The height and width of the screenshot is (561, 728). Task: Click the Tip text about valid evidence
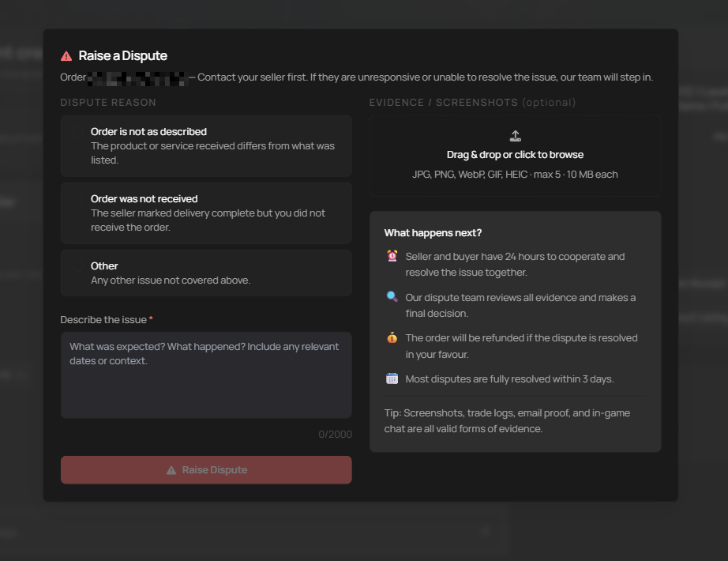(x=505, y=421)
